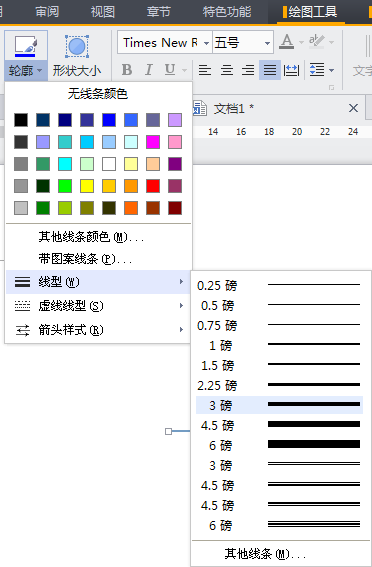The width and height of the screenshot is (372, 567).
Task: Expand the highlight color dropdown arrow
Action: point(331,43)
